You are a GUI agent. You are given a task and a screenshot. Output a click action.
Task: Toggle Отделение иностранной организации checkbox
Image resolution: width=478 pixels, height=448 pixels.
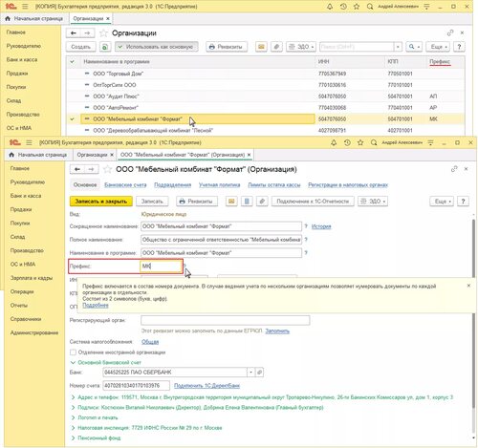click(73, 352)
